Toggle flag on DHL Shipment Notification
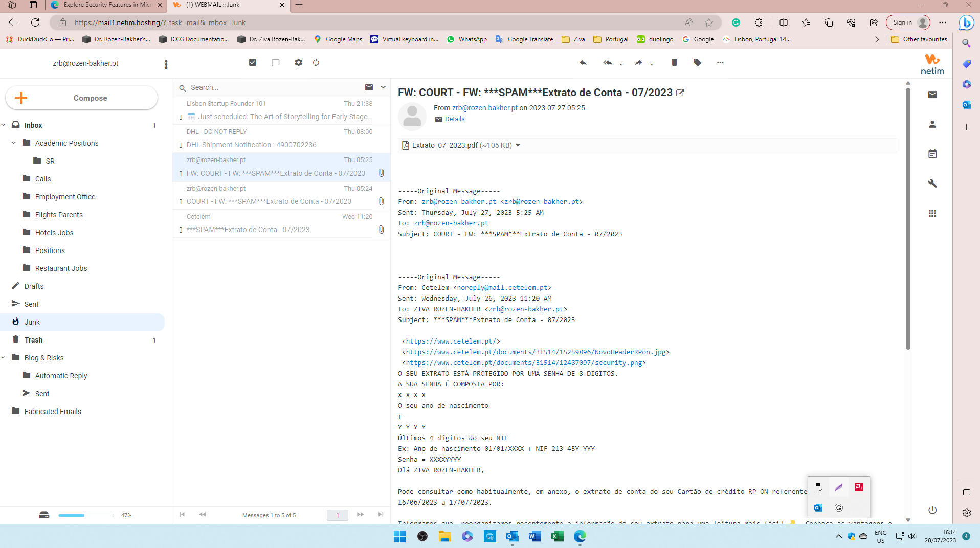Screen dimensions: 980x548 tap(181, 145)
